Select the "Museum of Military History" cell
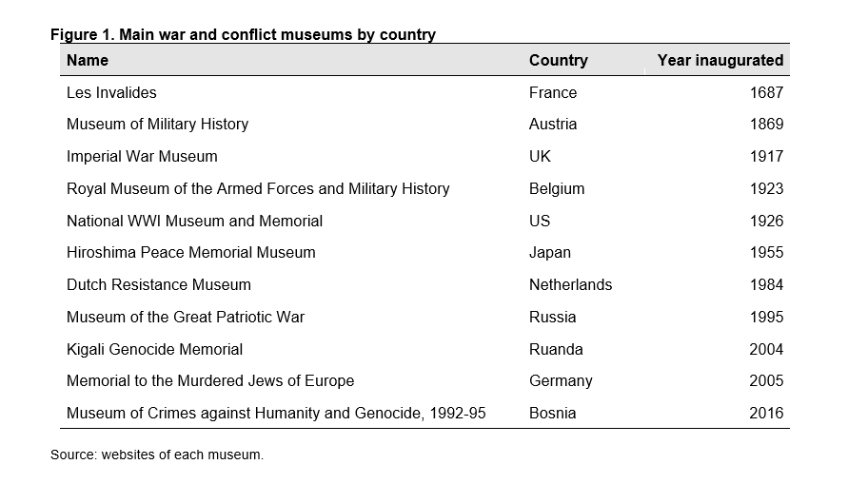868x484 pixels. click(157, 124)
